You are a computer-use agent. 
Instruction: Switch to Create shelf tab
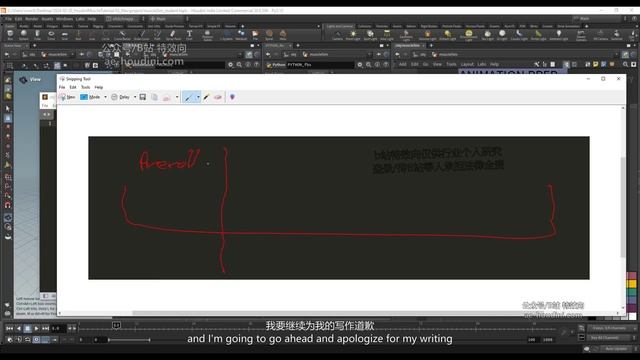coord(10,26)
